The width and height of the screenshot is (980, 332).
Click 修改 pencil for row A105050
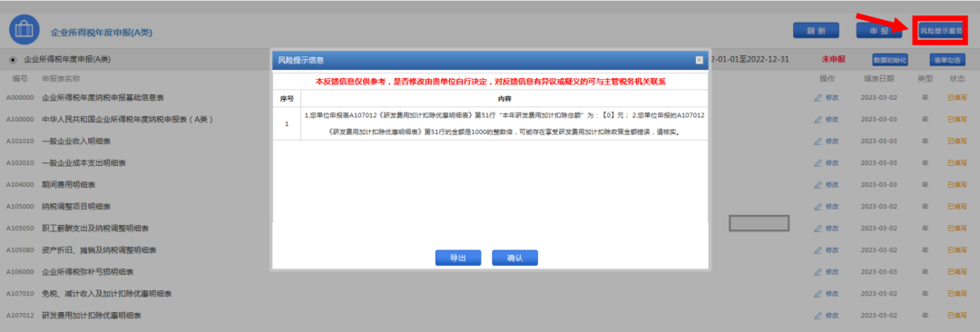tap(827, 229)
